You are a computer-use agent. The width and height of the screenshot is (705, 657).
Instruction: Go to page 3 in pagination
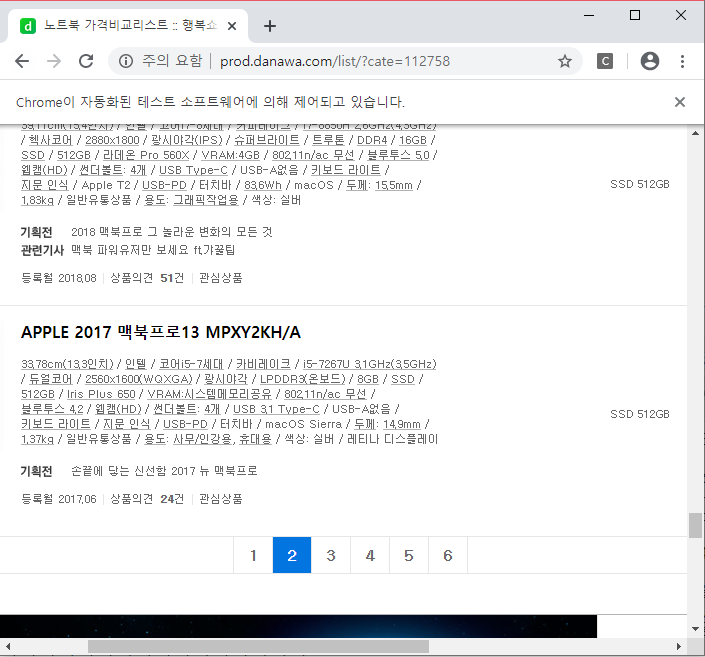coord(331,555)
